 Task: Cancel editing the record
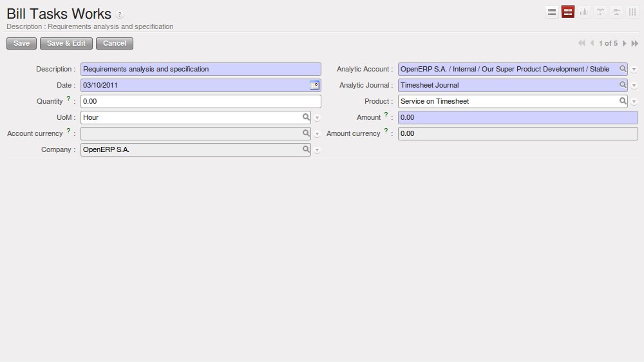pyautogui.click(x=115, y=43)
